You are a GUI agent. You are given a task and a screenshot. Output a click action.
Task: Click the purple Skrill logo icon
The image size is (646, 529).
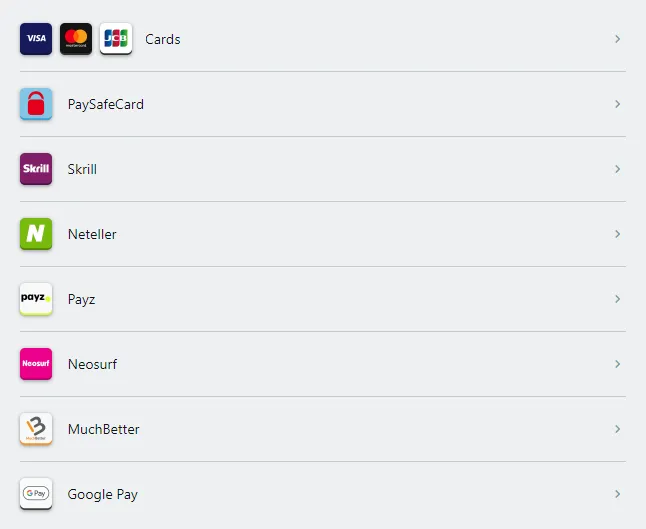click(36, 169)
